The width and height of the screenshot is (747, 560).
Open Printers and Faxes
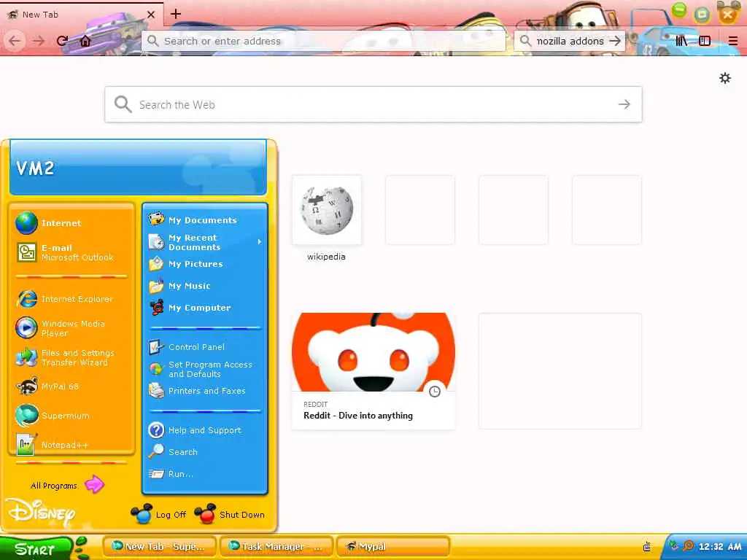pos(205,391)
